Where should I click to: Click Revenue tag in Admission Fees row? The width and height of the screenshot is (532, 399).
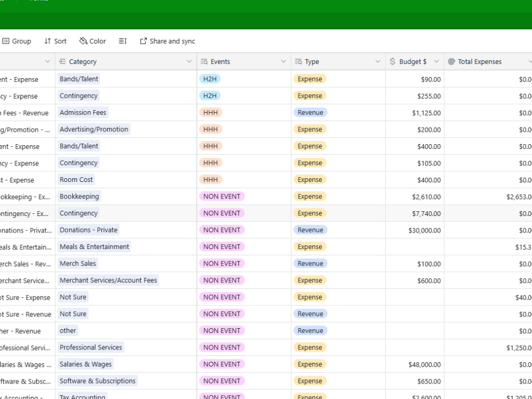click(310, 113)
